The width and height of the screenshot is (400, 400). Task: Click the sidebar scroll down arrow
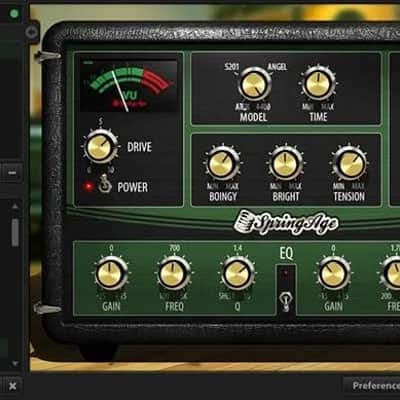[x=15, y=363]
